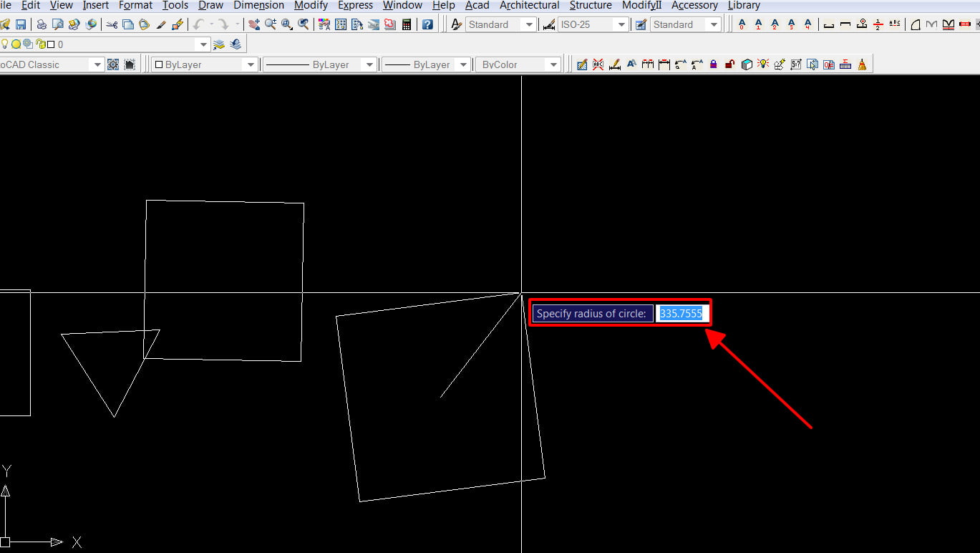Select the Zoom Window icon
This screenshot has height=553, width=980.
[x=287, y=24]
